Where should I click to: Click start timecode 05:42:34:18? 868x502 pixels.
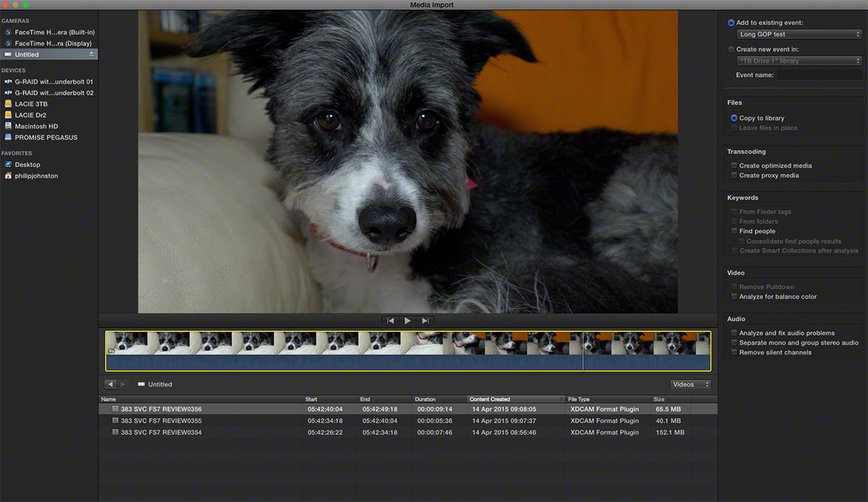[325, 420]
